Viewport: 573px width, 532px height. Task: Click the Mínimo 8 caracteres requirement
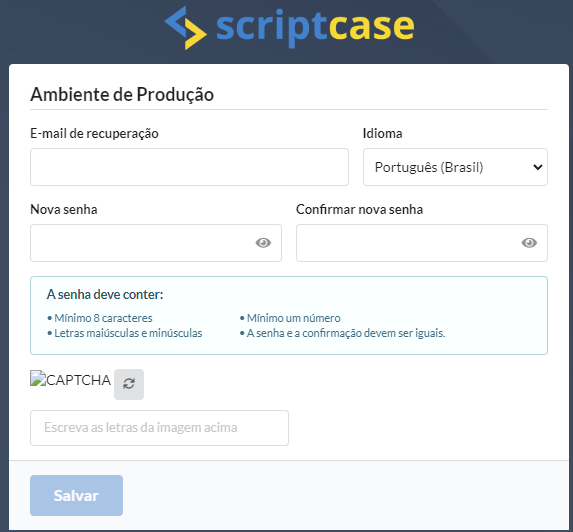(100, 318)
